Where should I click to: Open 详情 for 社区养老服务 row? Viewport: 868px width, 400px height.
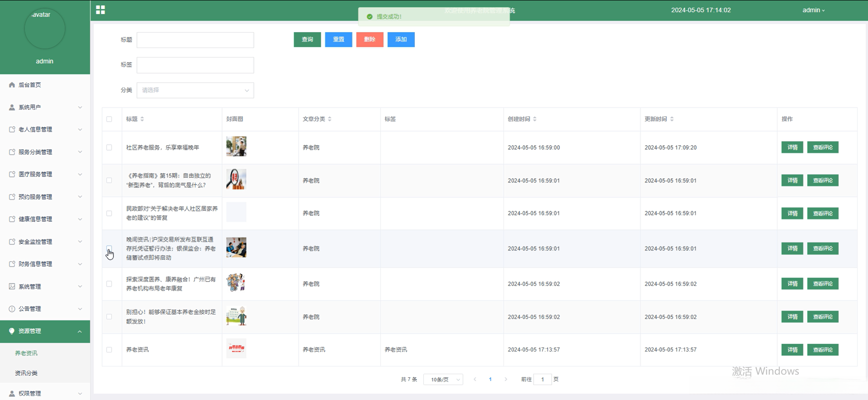pyautogui.click(x=792, y=148)
